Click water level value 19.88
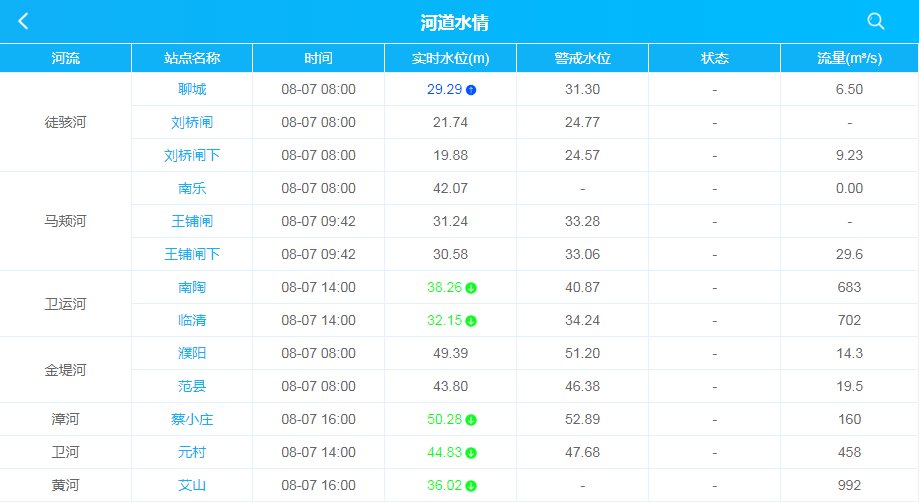The image size is (919, 502). (x=450, y=155)
